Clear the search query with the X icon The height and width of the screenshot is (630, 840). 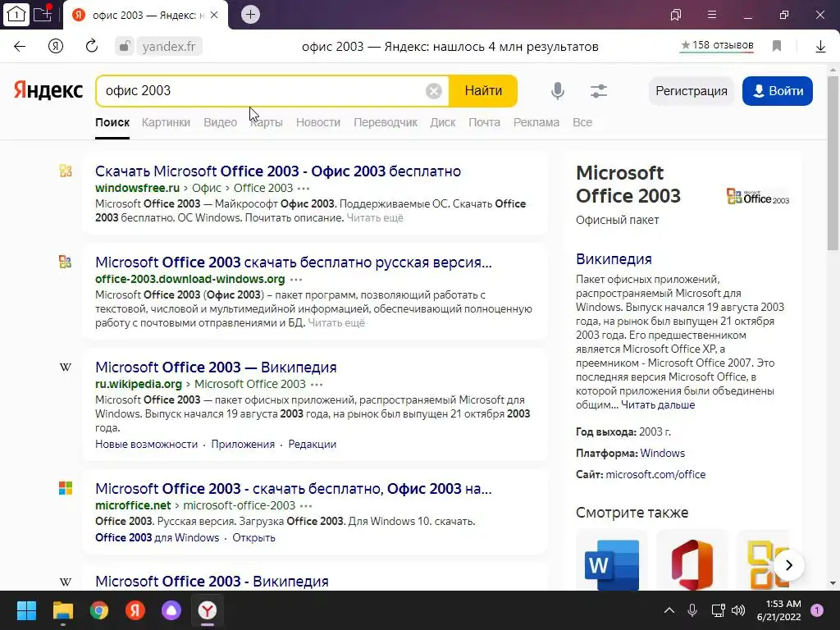[433, 91]
